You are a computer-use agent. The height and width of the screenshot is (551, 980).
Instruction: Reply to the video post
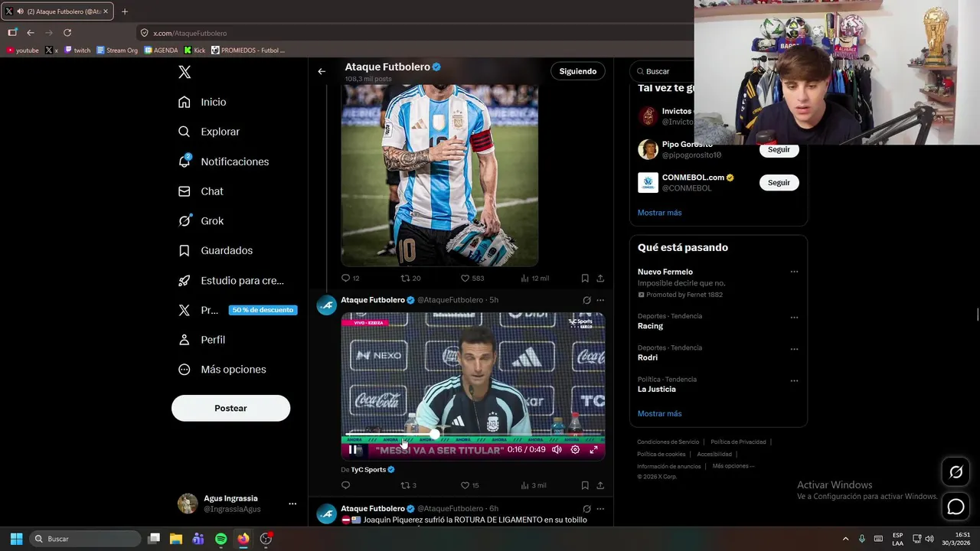coord(345,485)
